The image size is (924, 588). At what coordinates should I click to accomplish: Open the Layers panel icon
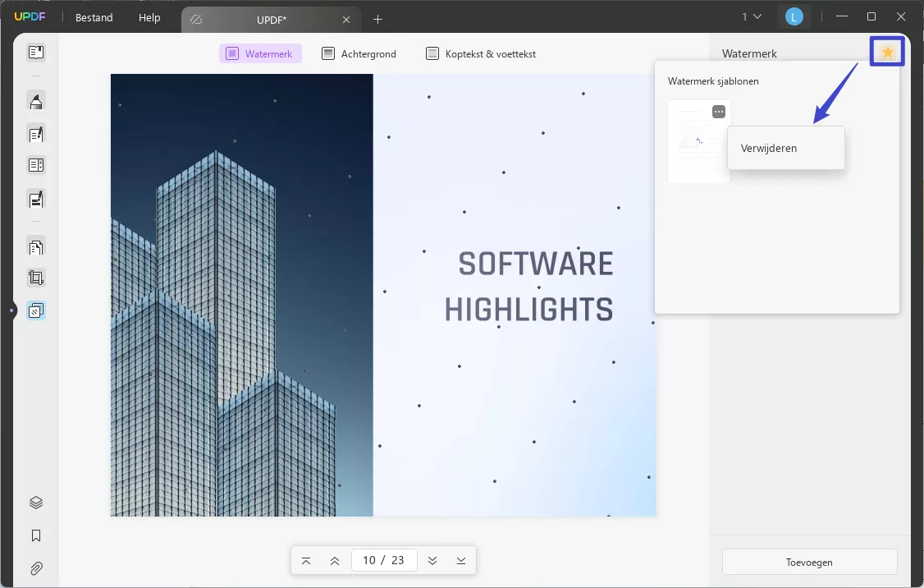(36, 503)
